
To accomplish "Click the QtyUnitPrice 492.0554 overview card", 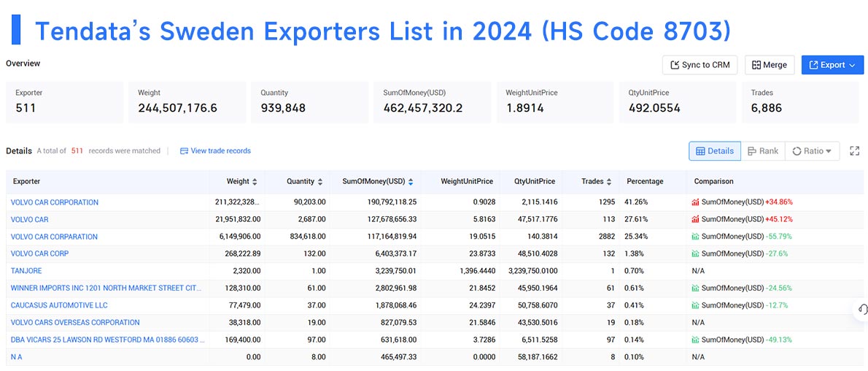I will tap(678, 102).
